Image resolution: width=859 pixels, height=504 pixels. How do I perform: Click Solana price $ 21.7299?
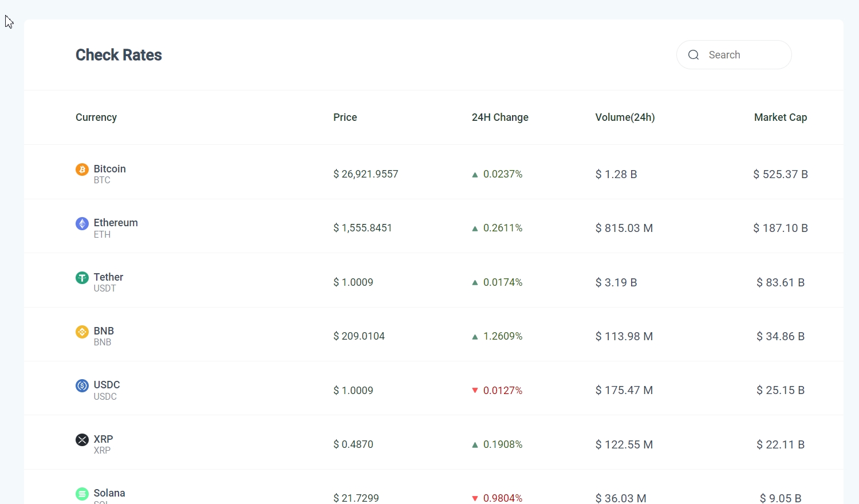point(356,498)
